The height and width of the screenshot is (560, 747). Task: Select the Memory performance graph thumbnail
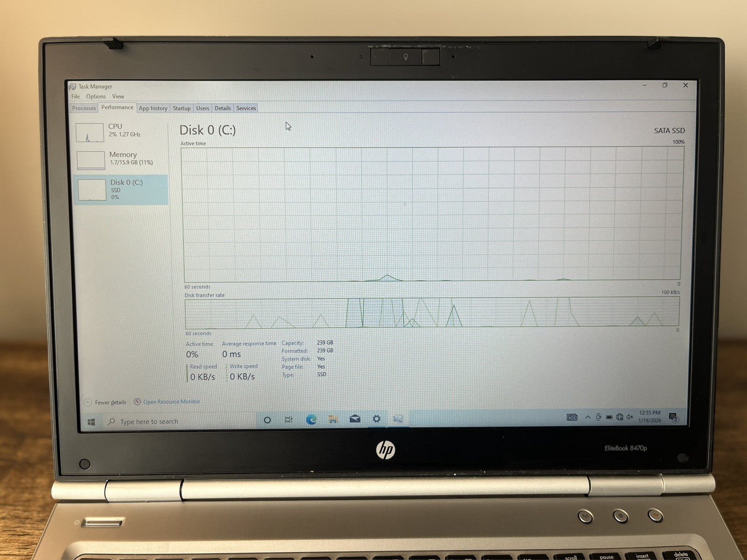(91, 161)
